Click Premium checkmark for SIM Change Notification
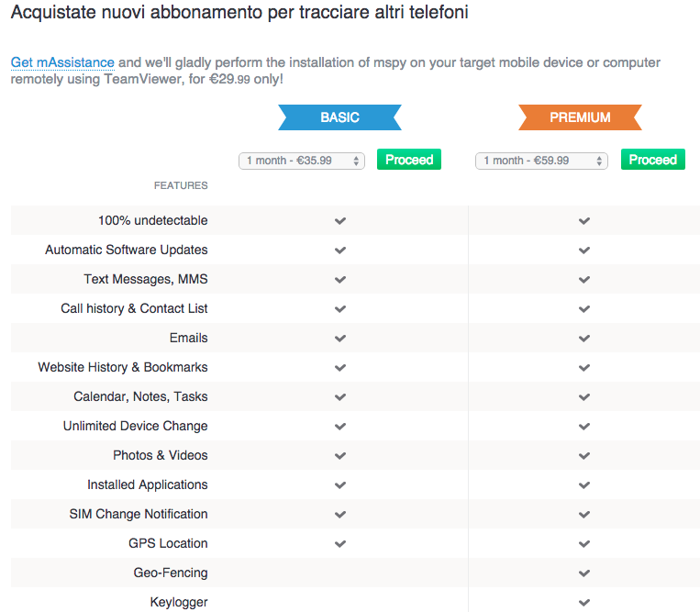Screen dimensions: 700x612 584,515
